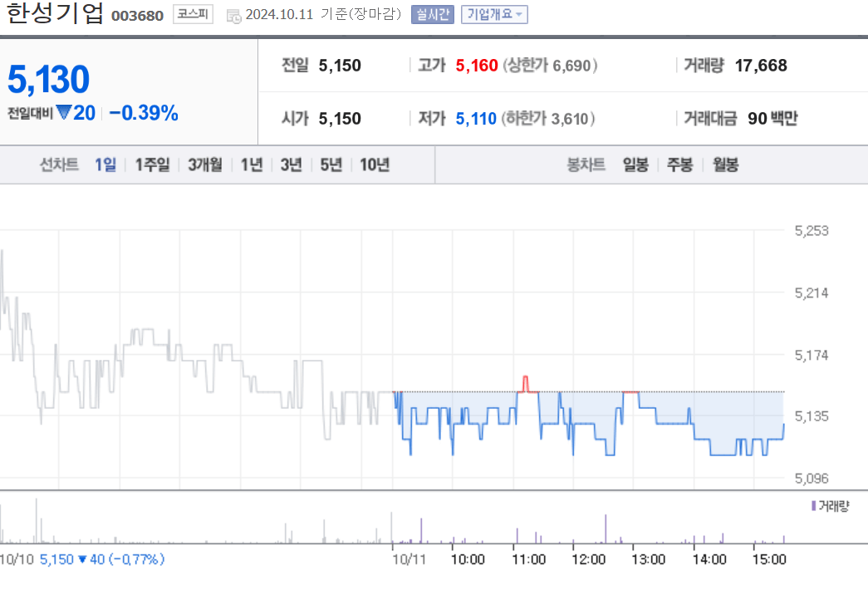Click the 10/10 summary 5,150 ▼40 (-0.77%)

tap(102, 559)
